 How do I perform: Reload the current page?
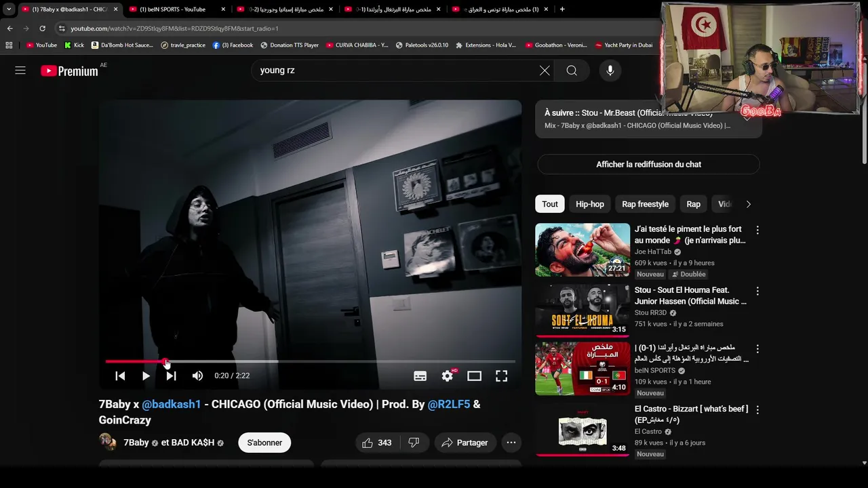pos(42,28)
